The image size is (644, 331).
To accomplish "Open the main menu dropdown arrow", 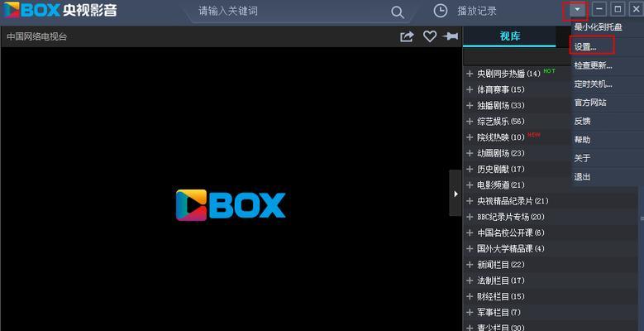I will coord(578,9).
